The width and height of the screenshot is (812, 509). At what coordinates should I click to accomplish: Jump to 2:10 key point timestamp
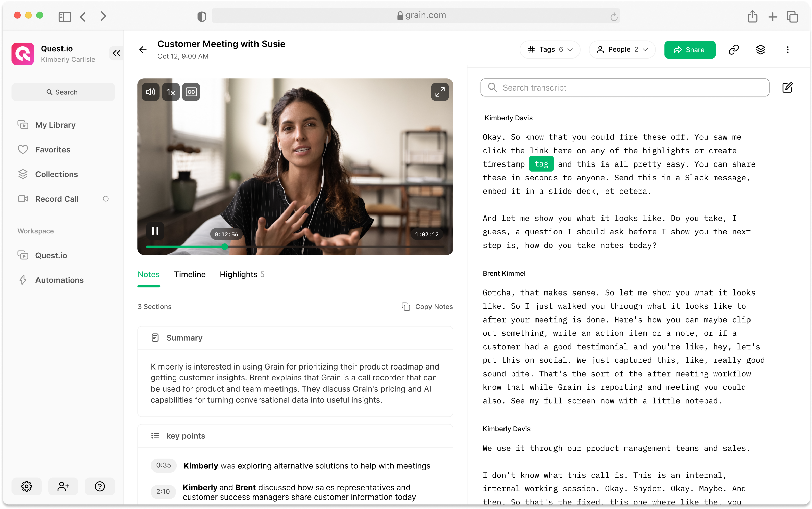click(163, 492)
